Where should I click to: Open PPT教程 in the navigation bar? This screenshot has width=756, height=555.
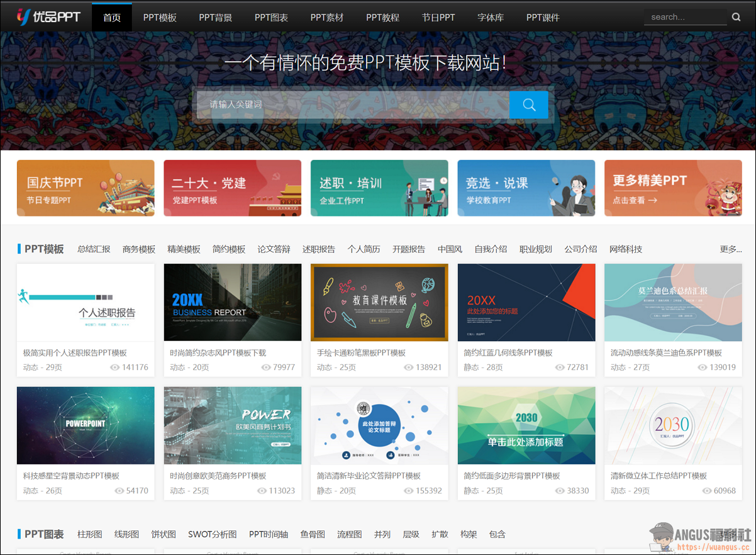(383, 18)
